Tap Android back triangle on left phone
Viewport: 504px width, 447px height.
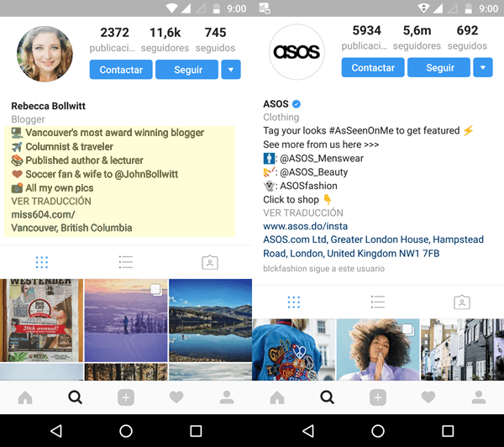[x=56, y=431]
